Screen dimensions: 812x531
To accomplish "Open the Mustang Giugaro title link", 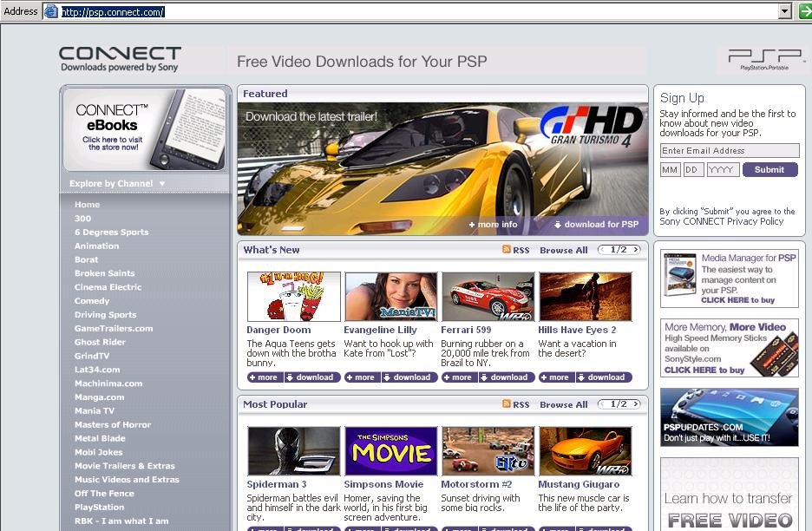I will coord(579,484).
